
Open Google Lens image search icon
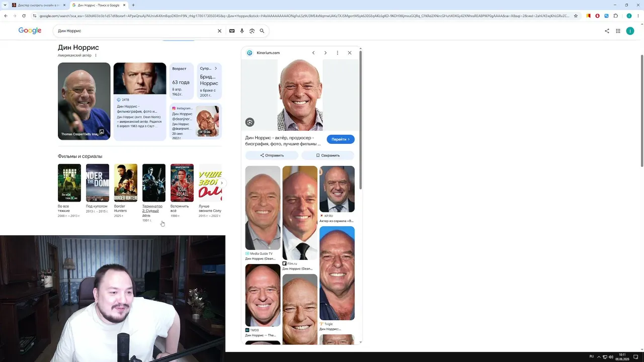click(x=252, y=31)
